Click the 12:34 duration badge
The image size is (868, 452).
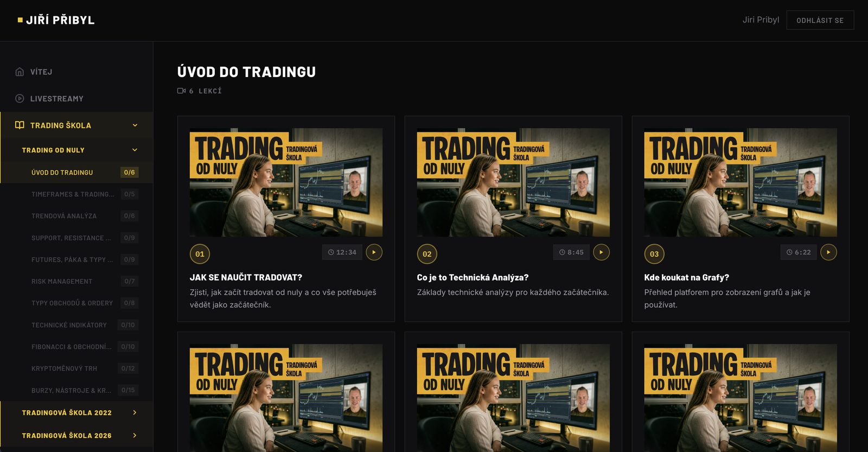pos(342,252)
